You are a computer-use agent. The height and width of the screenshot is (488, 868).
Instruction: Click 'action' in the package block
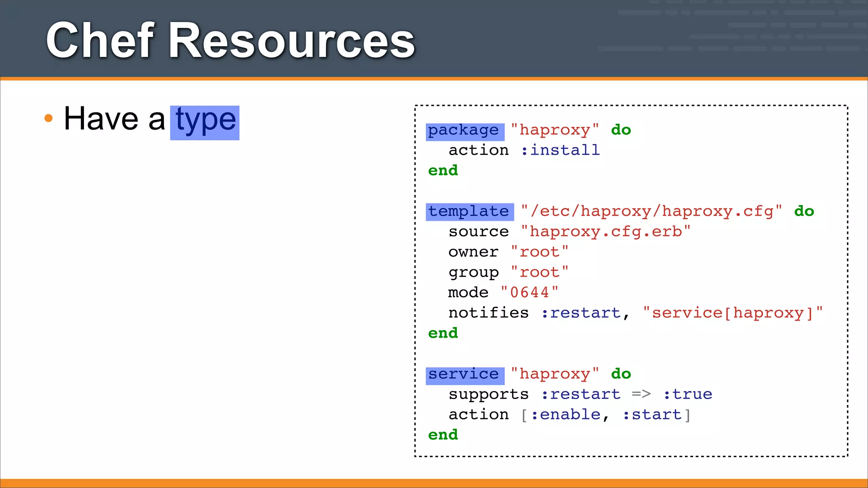(x=479, y=150)
